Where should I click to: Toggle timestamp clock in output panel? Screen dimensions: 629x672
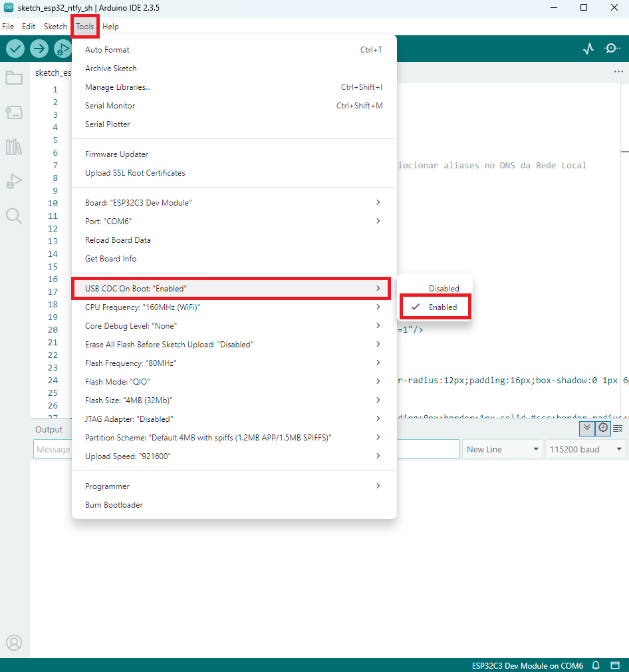(602, 428)
